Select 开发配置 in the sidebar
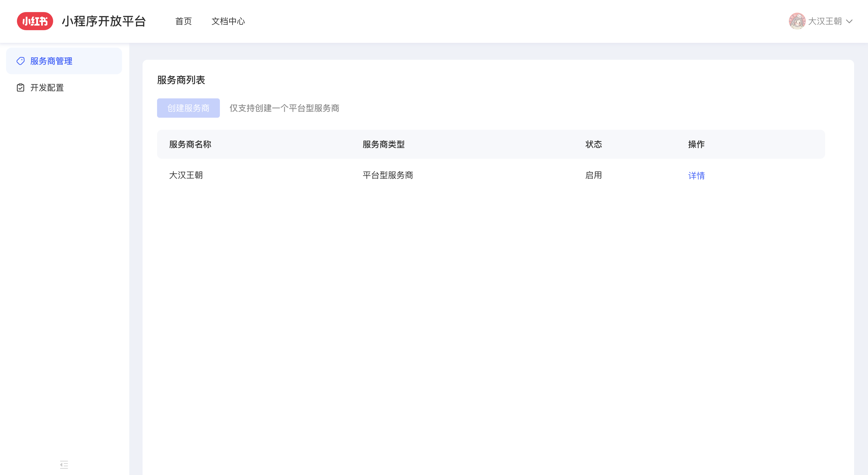The width and height of the screenshot is (868, 475). 64,88
